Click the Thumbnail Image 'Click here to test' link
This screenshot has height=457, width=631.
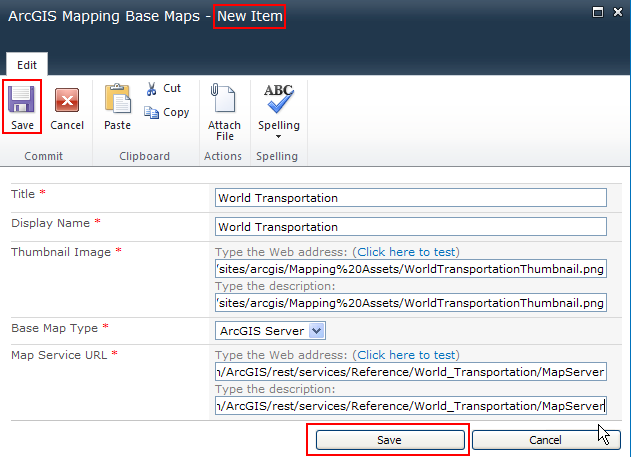(x=407, y=251)
